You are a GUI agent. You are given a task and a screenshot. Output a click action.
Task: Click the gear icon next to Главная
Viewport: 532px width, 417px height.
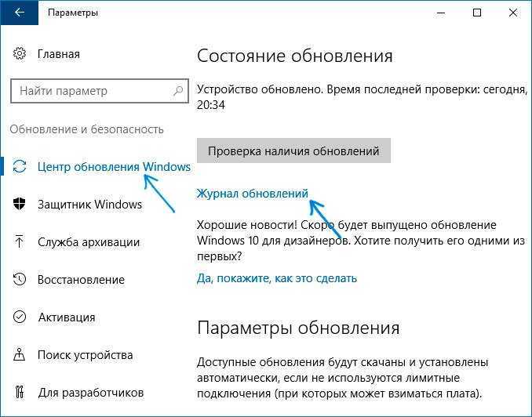tap(20, 53)
